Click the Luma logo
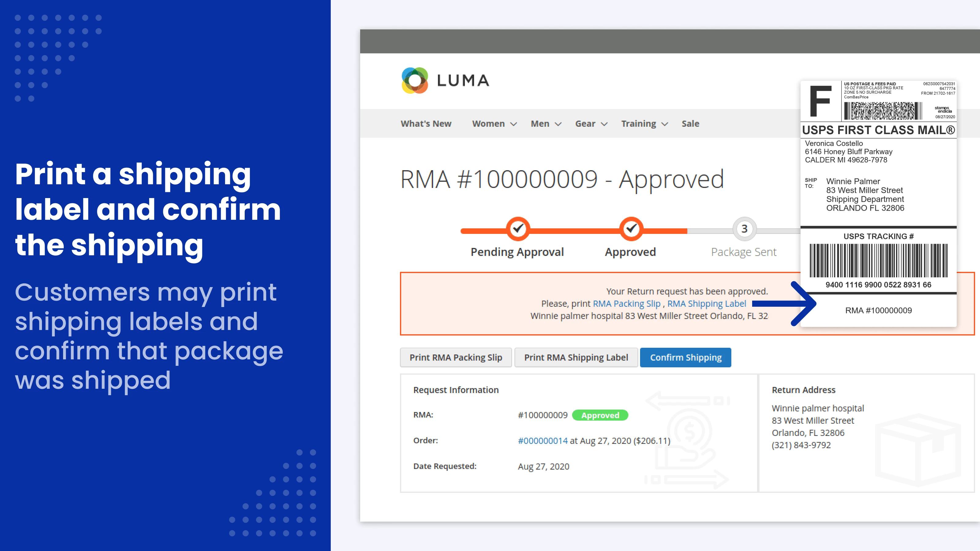The height and width of the screenshot is (551, 980). 444,80
